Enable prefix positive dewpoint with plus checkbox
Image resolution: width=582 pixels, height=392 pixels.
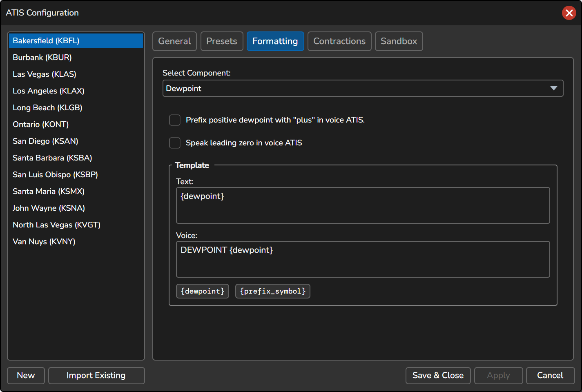click(x=175, y=120)
